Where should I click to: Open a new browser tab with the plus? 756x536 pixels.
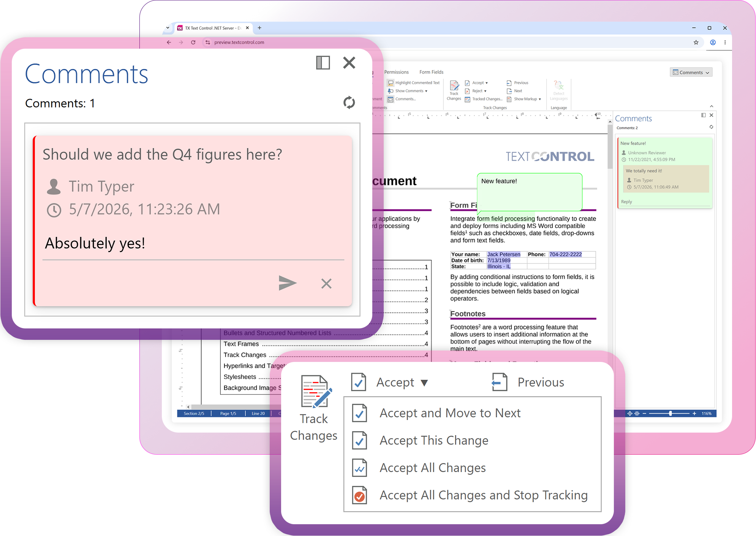[x=259, y=28]
